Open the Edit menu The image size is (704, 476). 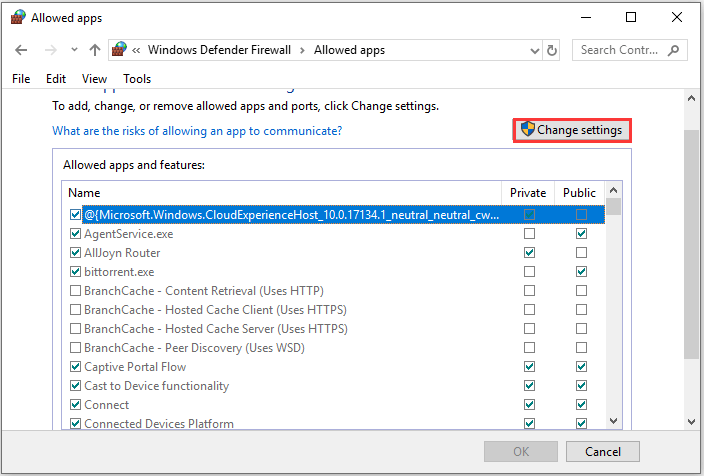coord(56,79)
